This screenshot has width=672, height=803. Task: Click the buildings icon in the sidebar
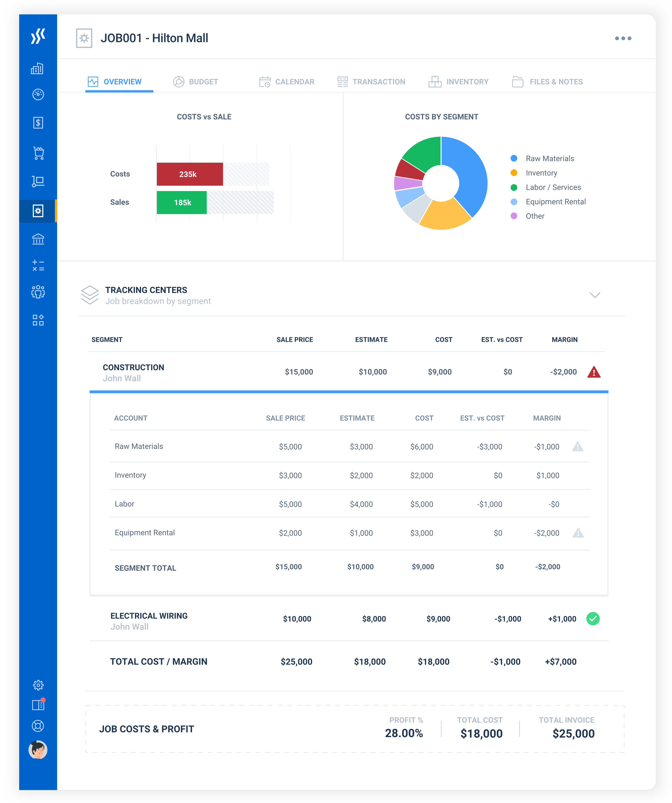(37, 69)
